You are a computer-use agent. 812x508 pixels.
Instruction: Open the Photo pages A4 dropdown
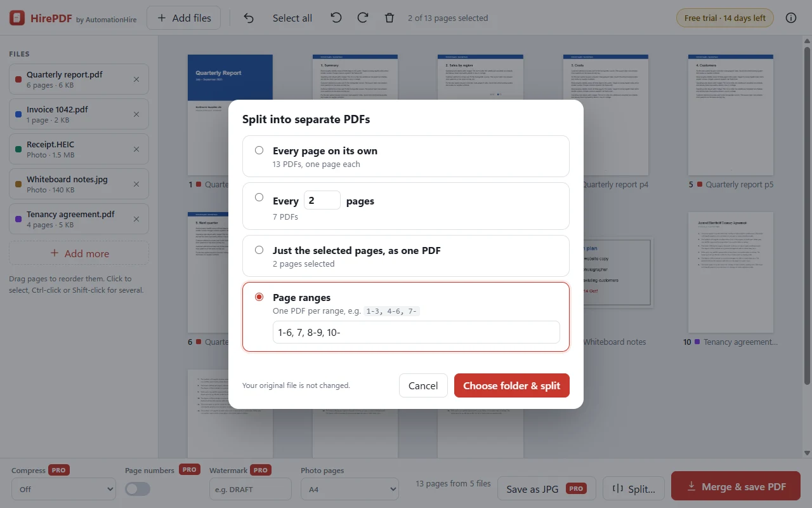click(x=350, y=489)
